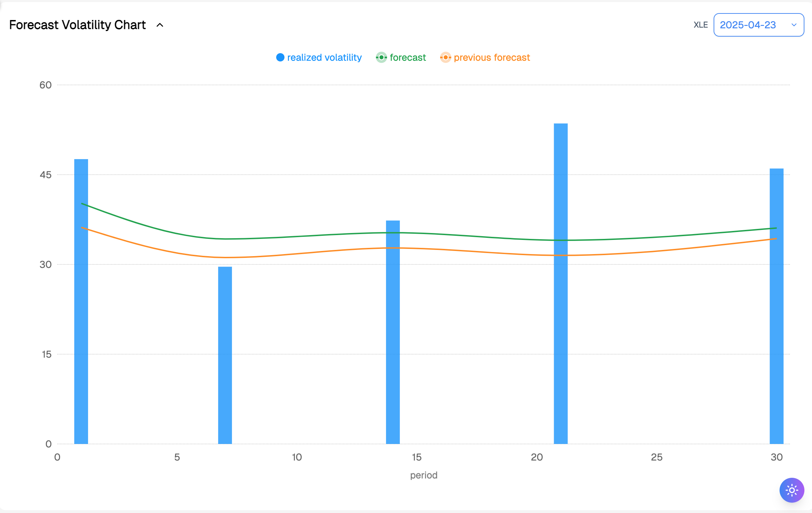Click the bar near period 7
The width and height of the screenshot is (812, 513).
225,356
